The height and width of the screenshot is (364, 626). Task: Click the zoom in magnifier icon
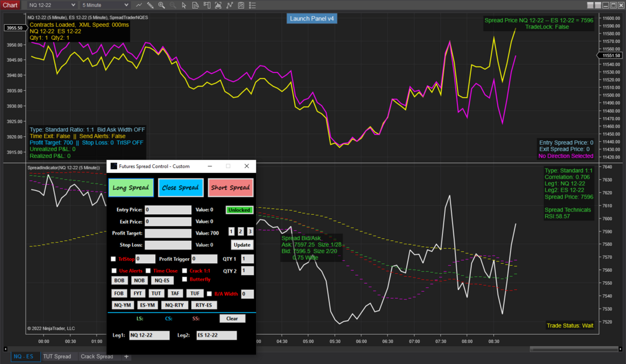click(162, 5)
